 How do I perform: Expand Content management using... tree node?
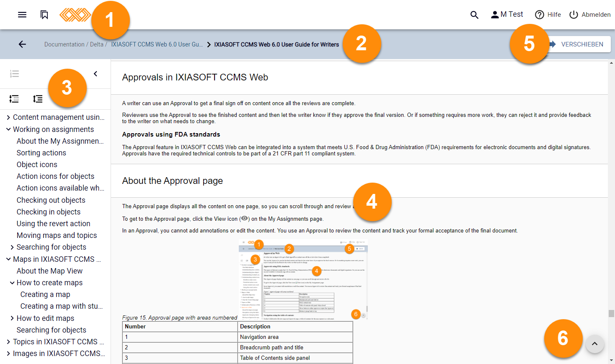point(8,117)
